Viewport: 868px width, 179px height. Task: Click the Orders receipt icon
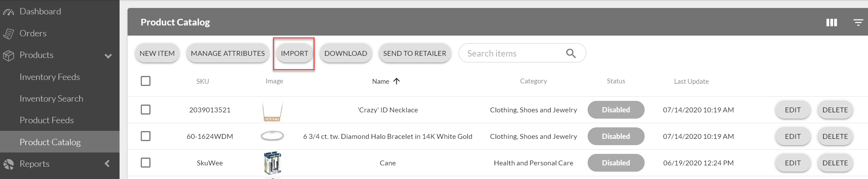[8, 34]
